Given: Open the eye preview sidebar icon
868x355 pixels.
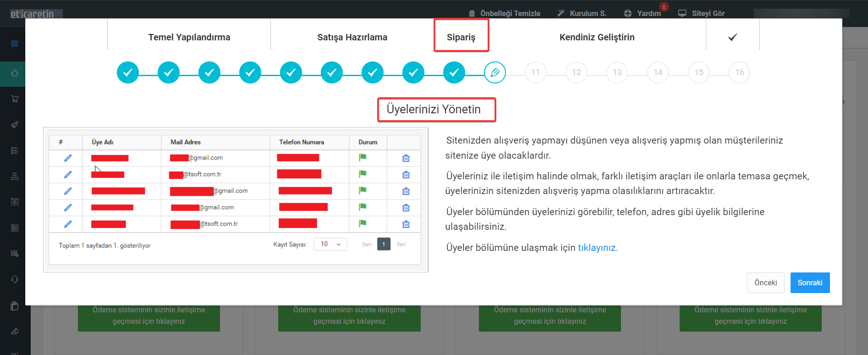Looking at the screenshot, I should click(15, 202).
